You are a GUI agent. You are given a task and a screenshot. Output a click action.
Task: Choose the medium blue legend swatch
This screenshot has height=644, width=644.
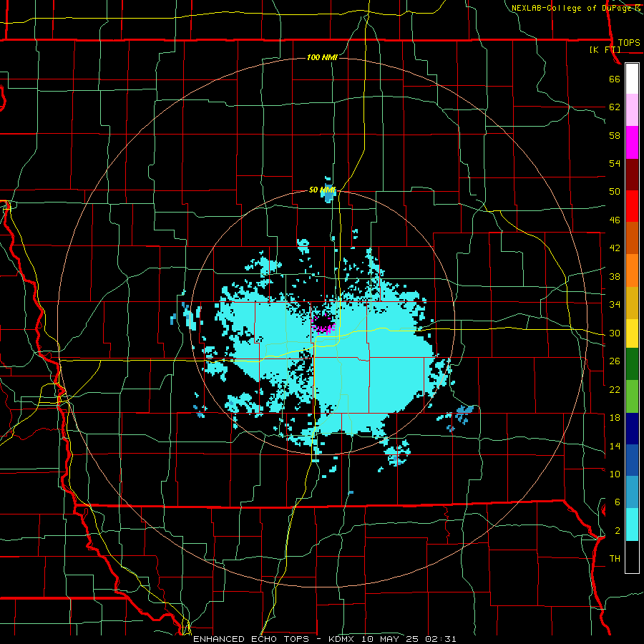[x=632, y=460]
